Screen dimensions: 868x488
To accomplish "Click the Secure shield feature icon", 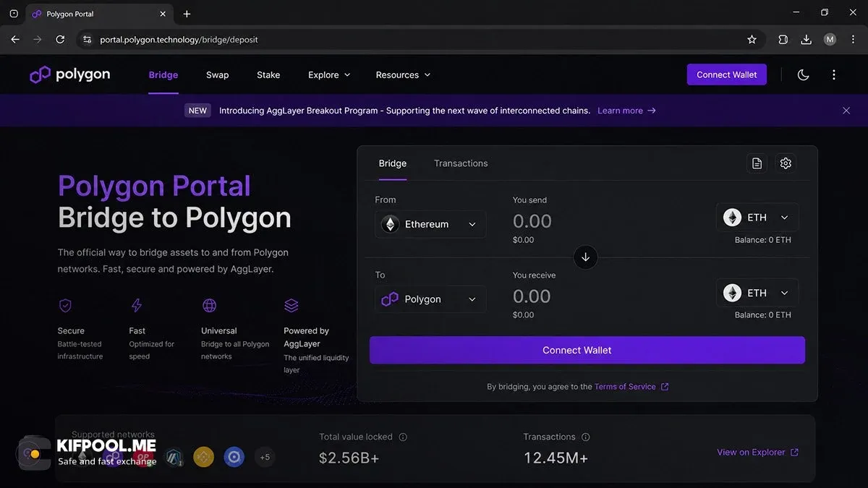I will coord(65,305).
